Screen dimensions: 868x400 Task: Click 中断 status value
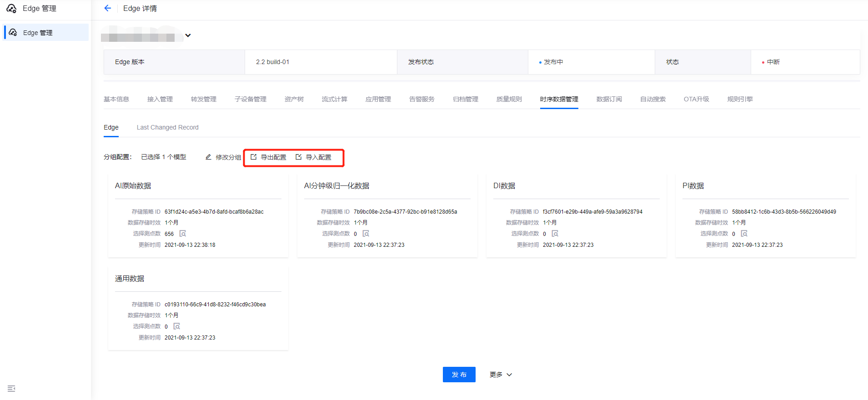click(x=773, y=62)
